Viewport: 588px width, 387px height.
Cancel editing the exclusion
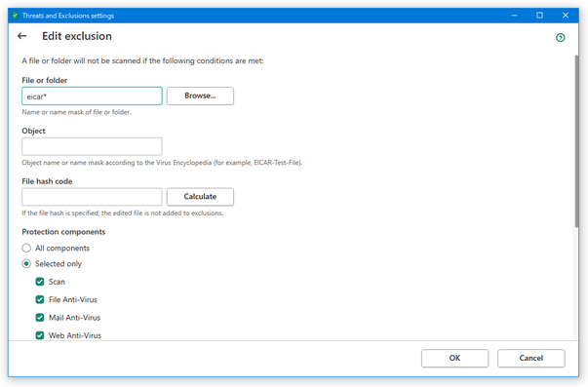531,358
